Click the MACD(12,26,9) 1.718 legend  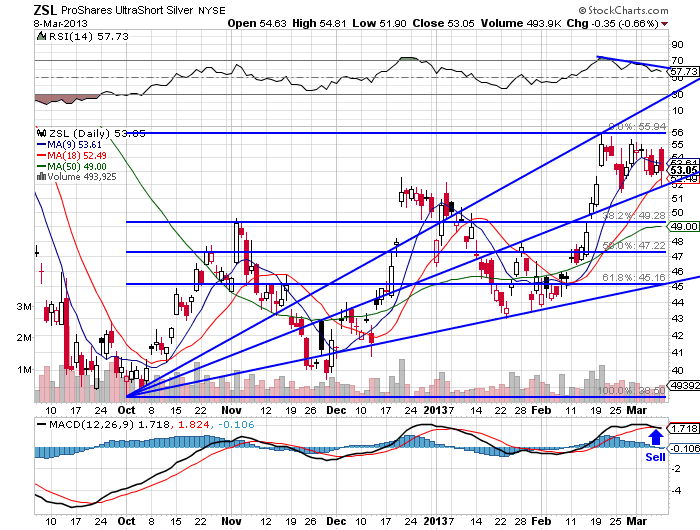coord(104,424)
